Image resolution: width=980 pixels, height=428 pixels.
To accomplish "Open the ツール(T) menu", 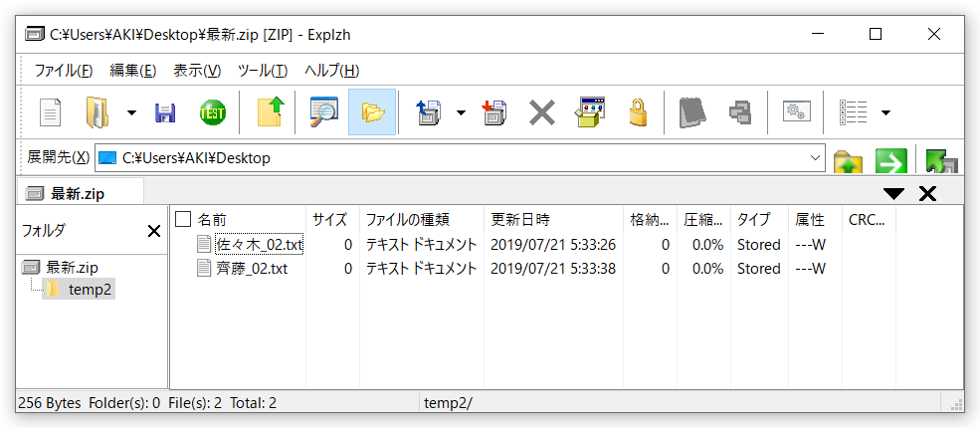I will [x=263, y=71].
